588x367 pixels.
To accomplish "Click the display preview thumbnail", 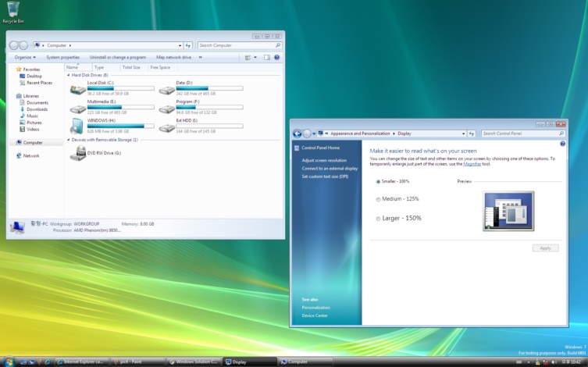I will (x=508, y=211).
